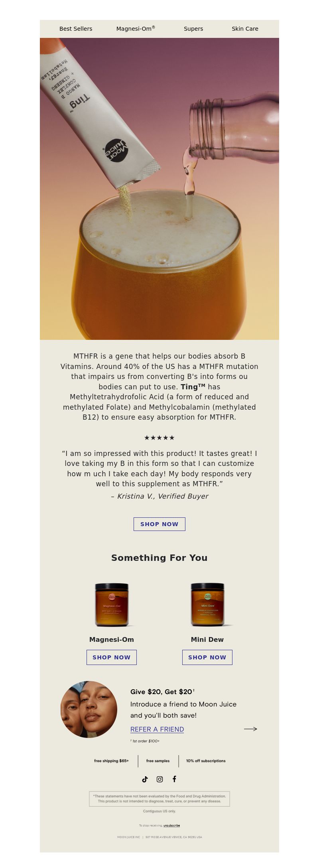Open the Magnesi-Om jar product image
The image size is (319, 868).
pos(112,605)
